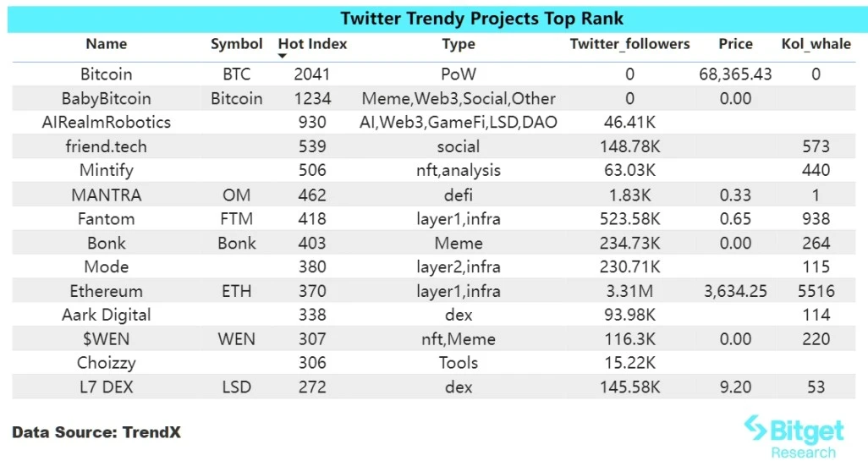The height and width of the screenshot is (472, 868).
Task: Sort by the Name column header
Action: click(107, 44)
